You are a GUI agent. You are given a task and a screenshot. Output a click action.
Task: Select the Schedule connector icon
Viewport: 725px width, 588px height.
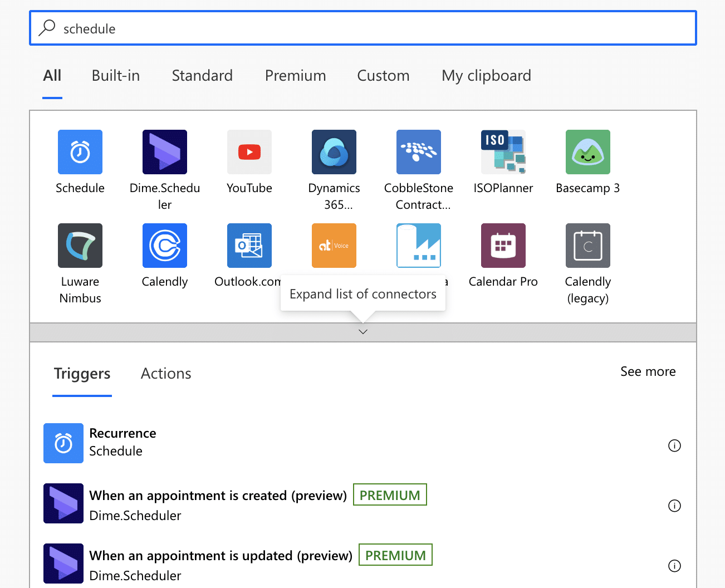point(80,152)
